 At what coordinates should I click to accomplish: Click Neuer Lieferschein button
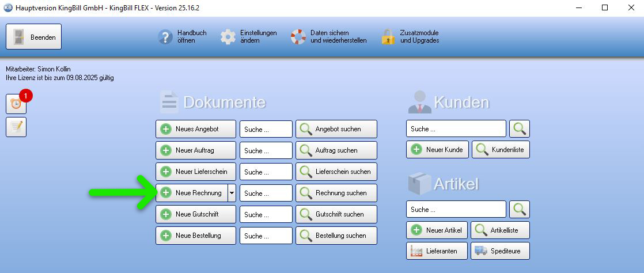(x=196, y=172)
